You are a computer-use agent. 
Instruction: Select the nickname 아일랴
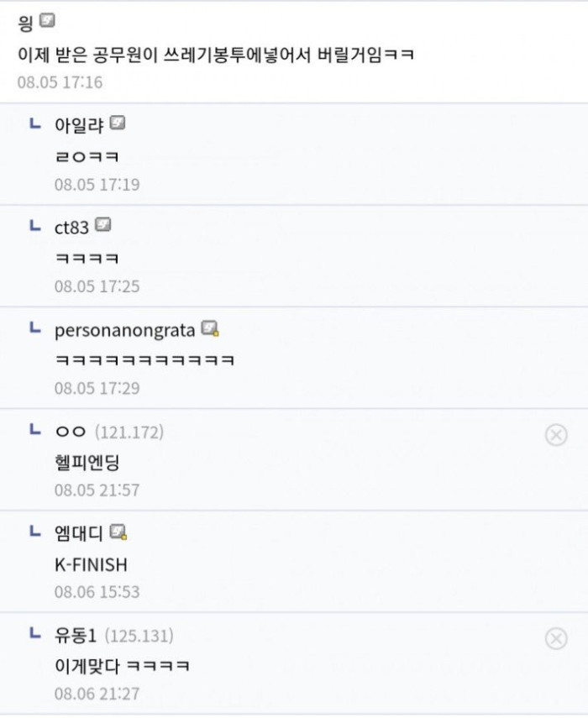[x=79, y=125]
